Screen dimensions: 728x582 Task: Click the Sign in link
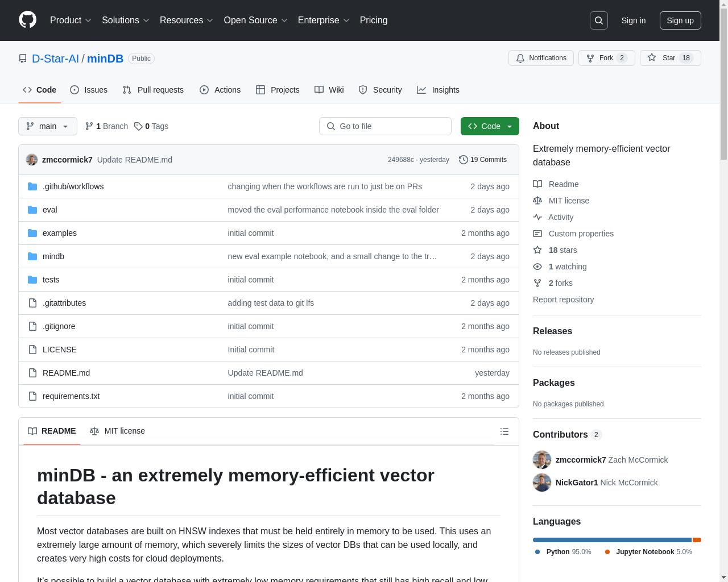pos(633,20)
